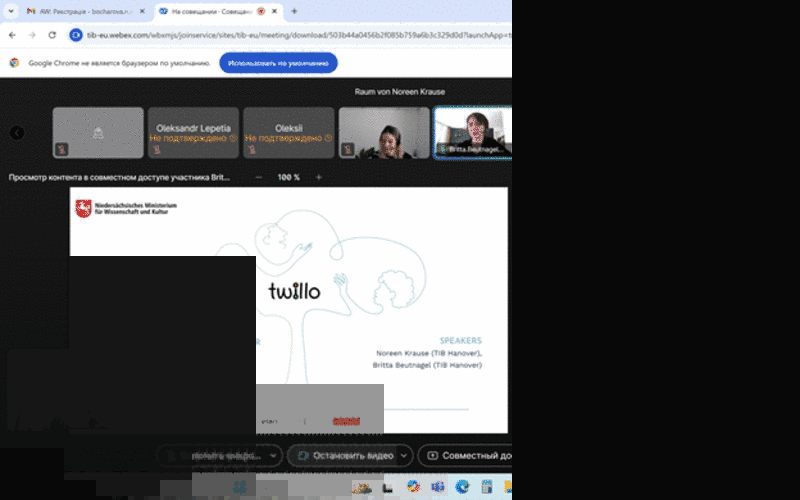Close the Gmail AW: Реєстрація tab
Screen dimensions: 800x500
(x=142, y=11)
